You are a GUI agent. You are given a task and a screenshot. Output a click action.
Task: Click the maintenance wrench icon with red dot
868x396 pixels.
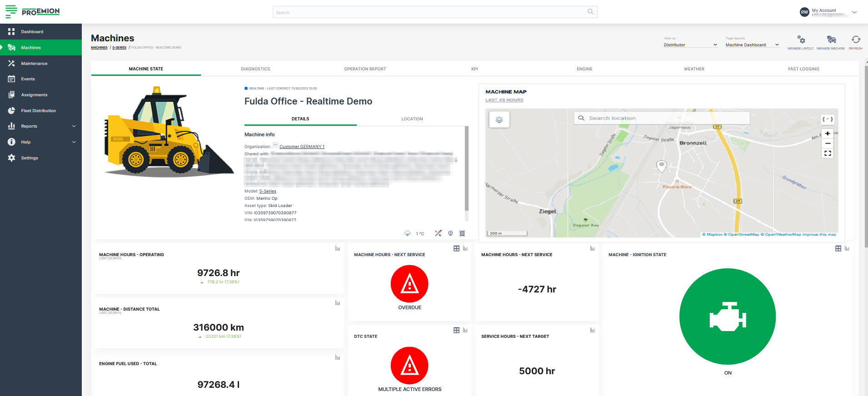click(438, 233)
